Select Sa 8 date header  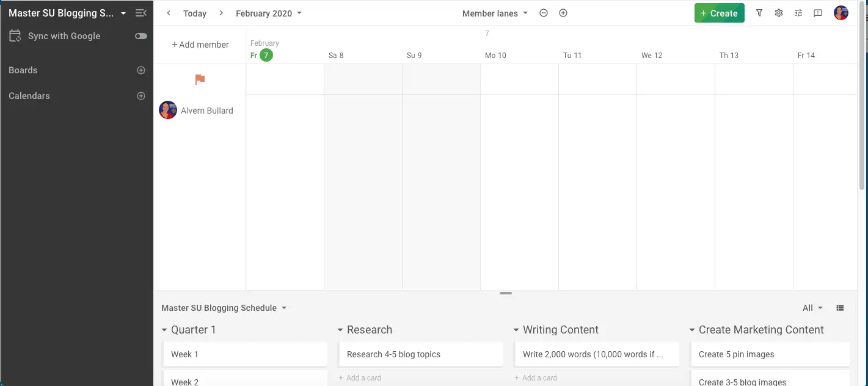tap(336, 56)
